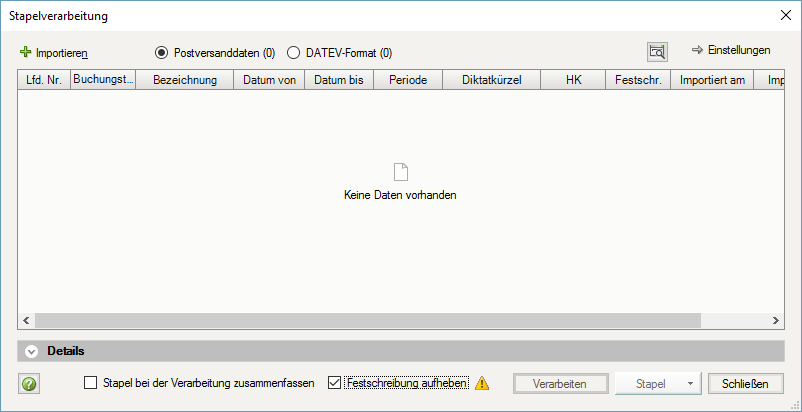The height and width of the screenshot is (412, 802).
Task: Sort by the Buchungst... column header
Action: (x=103, y=80)
